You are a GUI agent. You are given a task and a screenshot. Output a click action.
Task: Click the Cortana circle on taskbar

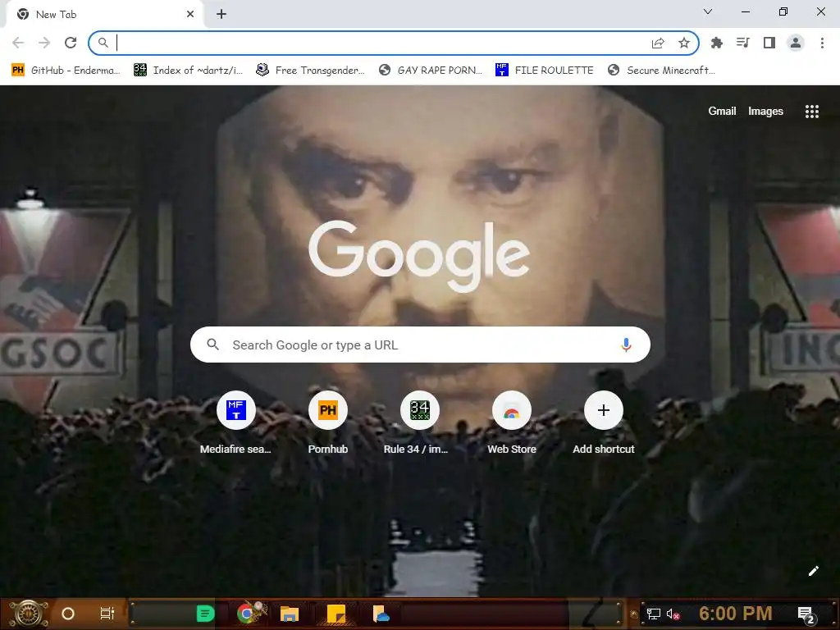tap(68, 614)
